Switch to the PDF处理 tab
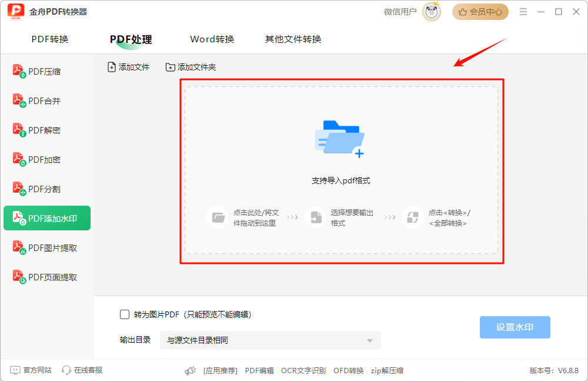The height and width of the screenshot is (382, 588). point(131,39)
